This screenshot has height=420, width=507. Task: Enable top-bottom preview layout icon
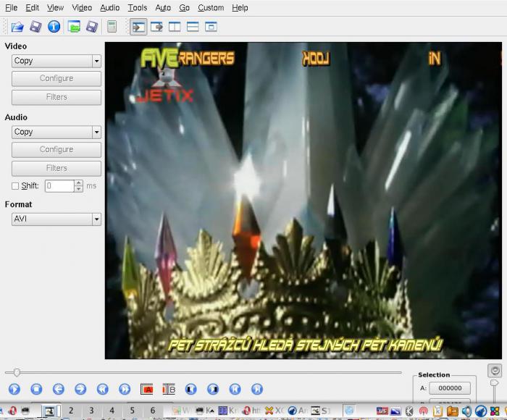tap(193, 27)
